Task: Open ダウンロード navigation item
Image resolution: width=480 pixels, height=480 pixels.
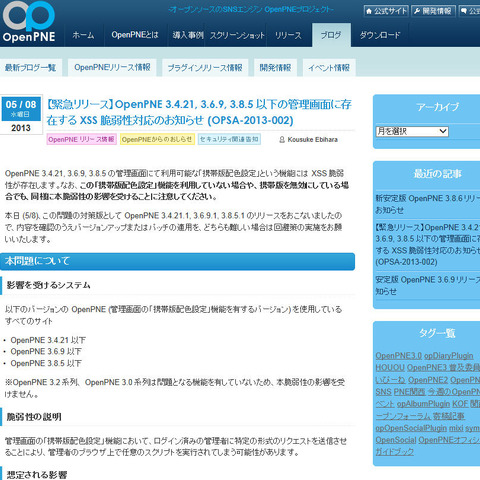Action: (x=380, y=35)
